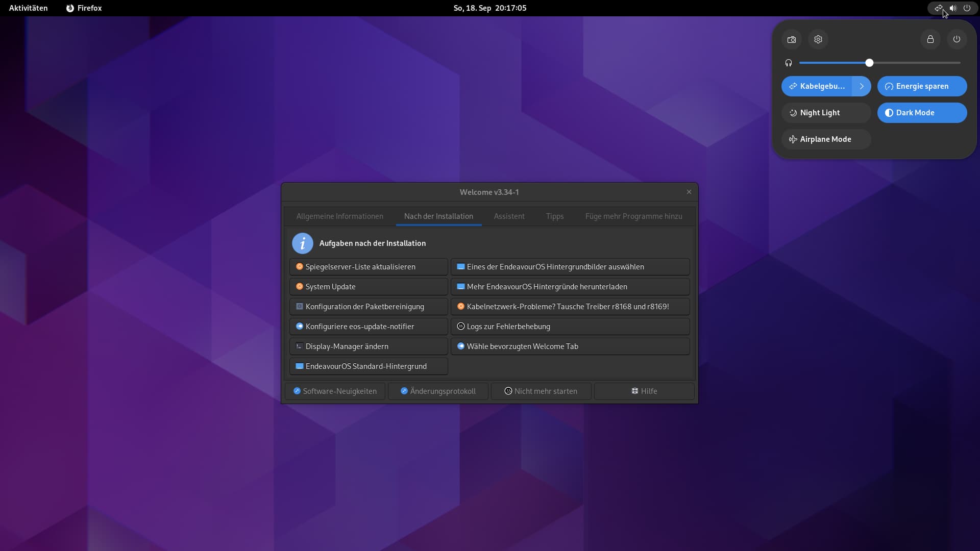Click the screenshot capture icon
The width and height of the screenshot is (980, 551).
[792, 39]
